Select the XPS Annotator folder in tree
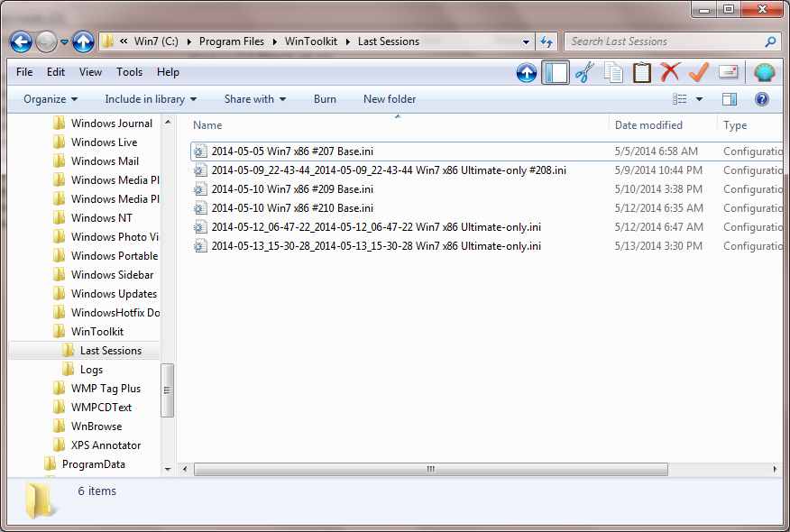Image resolution: width=790 pixels, height=532 pixels. (106, 445)
